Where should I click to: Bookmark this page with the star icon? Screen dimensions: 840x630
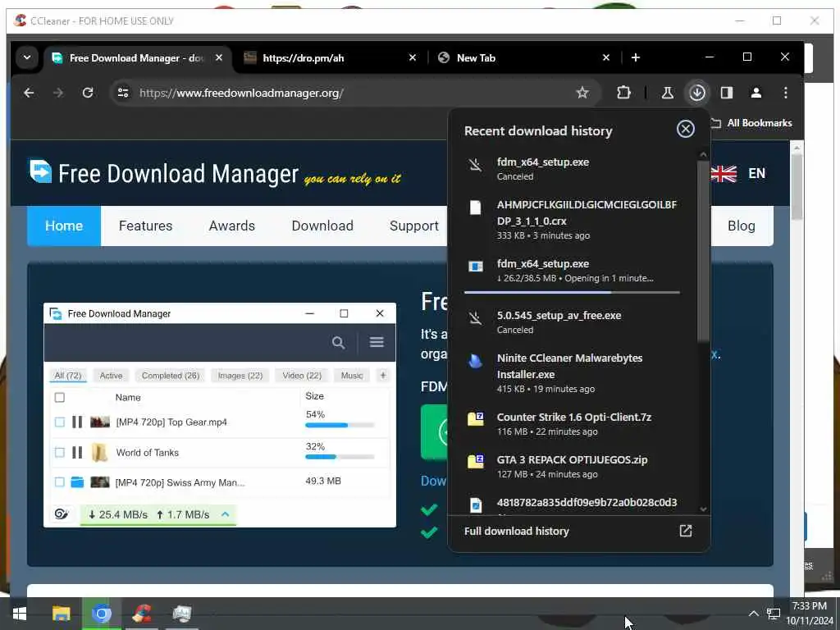click(x=582, y=93)
